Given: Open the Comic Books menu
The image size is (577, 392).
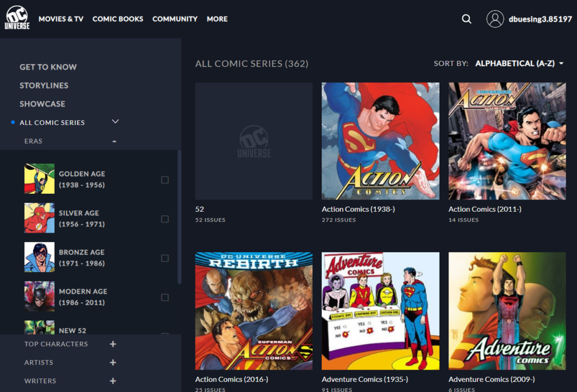Looking at the screenshot, I should (x=118, y=19).
